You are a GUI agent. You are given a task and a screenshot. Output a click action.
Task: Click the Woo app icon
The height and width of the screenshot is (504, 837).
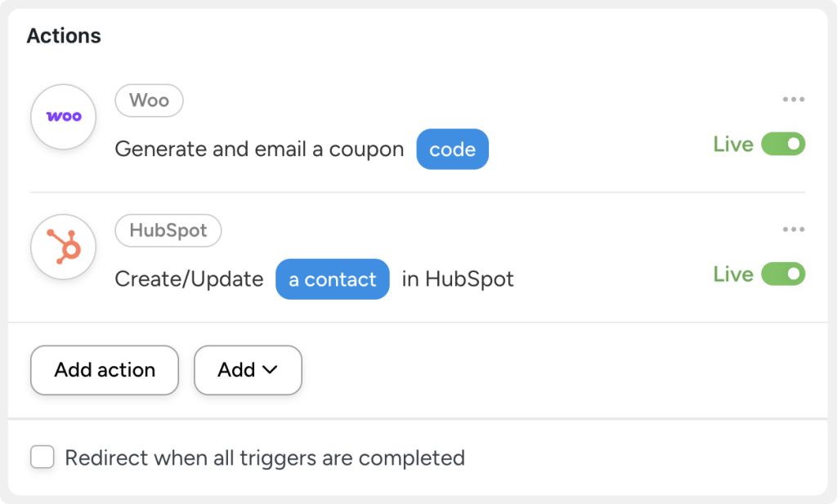[x=63, y=117]
